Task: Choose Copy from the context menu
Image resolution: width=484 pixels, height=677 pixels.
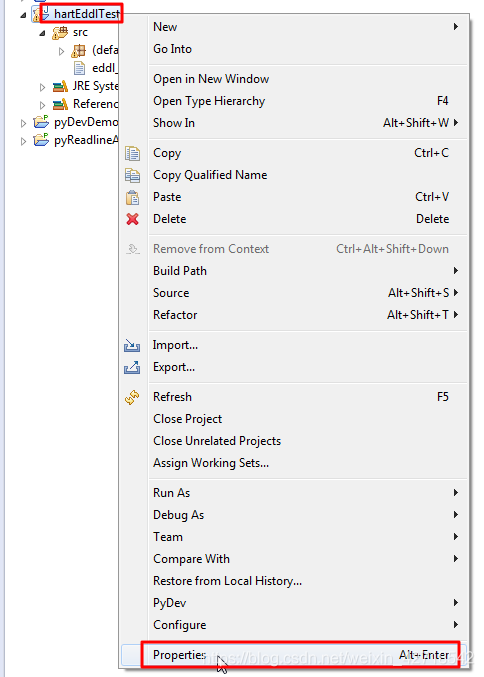Action: [x=307, y=153]
